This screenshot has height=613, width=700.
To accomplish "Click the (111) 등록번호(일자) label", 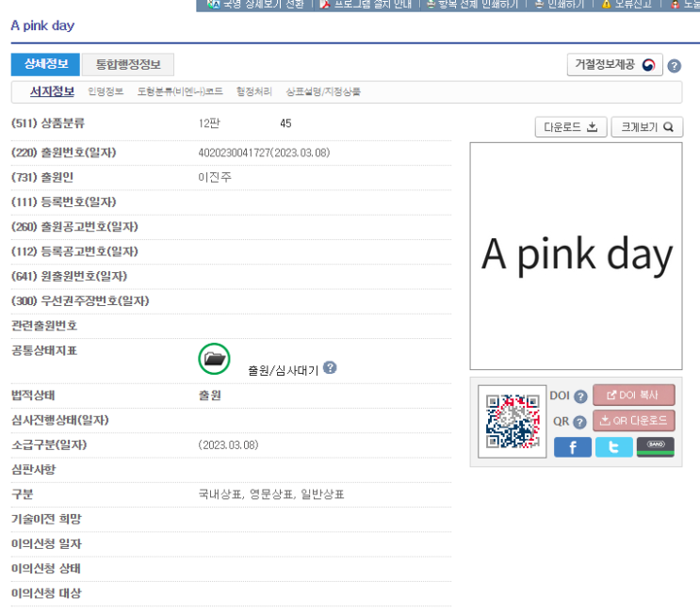I will pyautogui.click(x=63, y=202).
